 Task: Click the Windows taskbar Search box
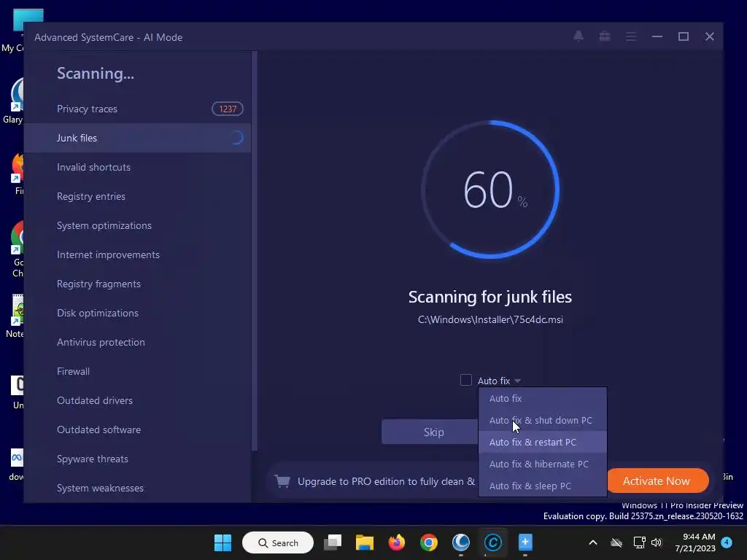tap(278, 542)
